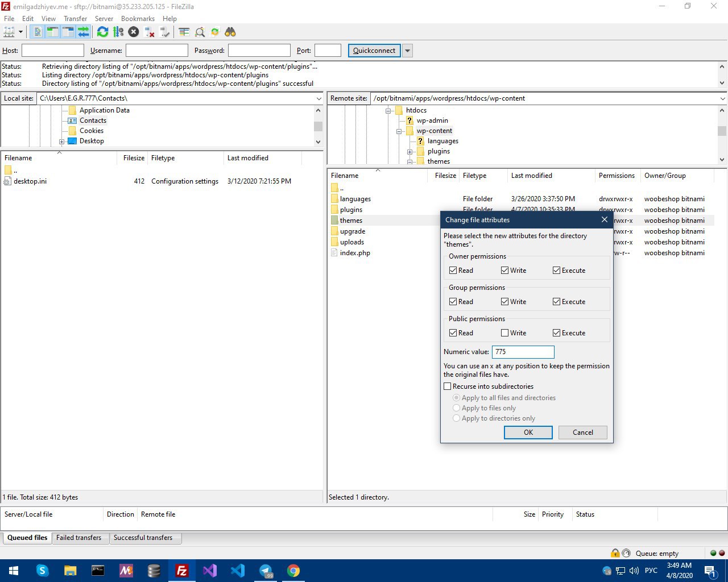
Task: Expand plugins node in remote tree
Action: (409, 152)
